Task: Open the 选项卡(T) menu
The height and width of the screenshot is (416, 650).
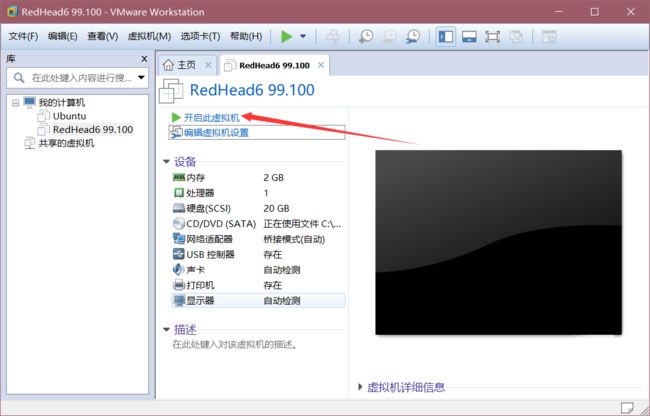Action: pos(200,36)
